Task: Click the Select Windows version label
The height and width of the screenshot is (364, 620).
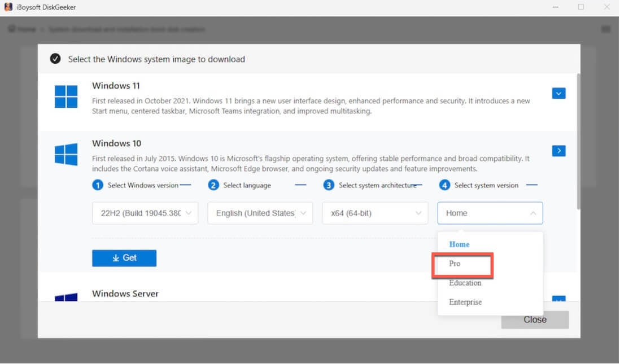Action: 143,185
